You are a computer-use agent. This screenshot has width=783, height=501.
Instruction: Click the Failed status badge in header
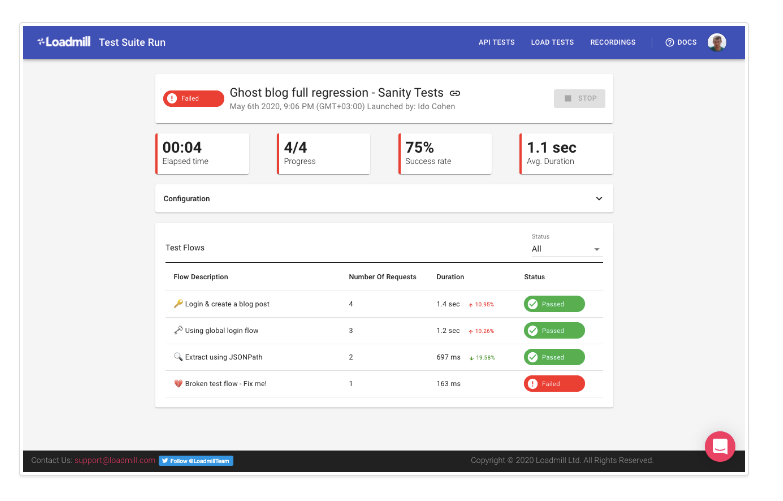click(193, 98)
